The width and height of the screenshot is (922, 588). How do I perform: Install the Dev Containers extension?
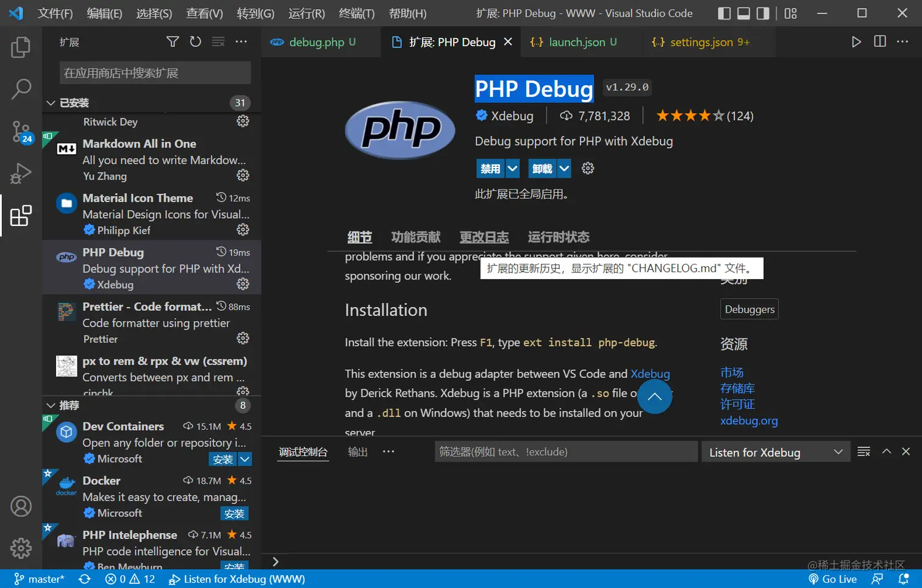click(223, 459)
